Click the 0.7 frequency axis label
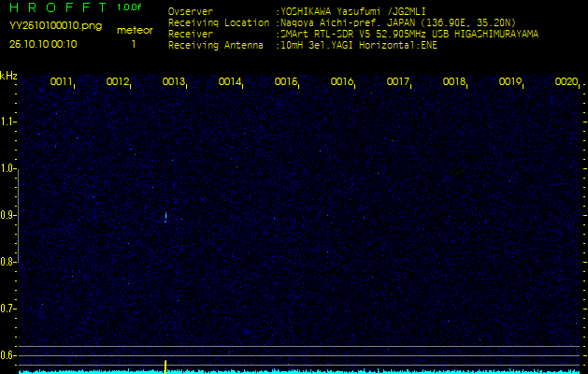Screen dimensions: 588x374 [x=8, y=309]
